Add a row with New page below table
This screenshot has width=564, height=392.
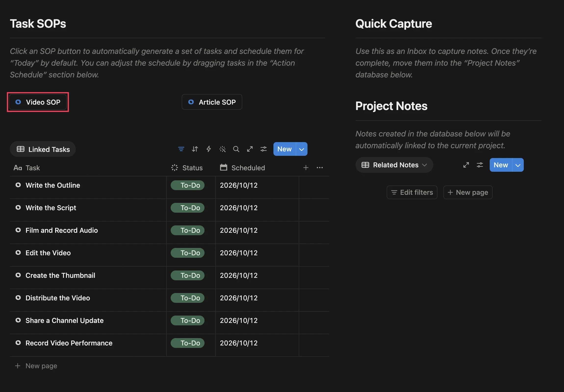point(36,366)
